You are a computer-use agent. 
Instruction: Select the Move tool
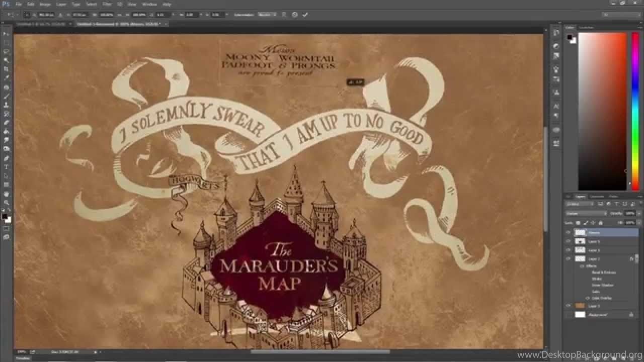[x=7, y=34]
